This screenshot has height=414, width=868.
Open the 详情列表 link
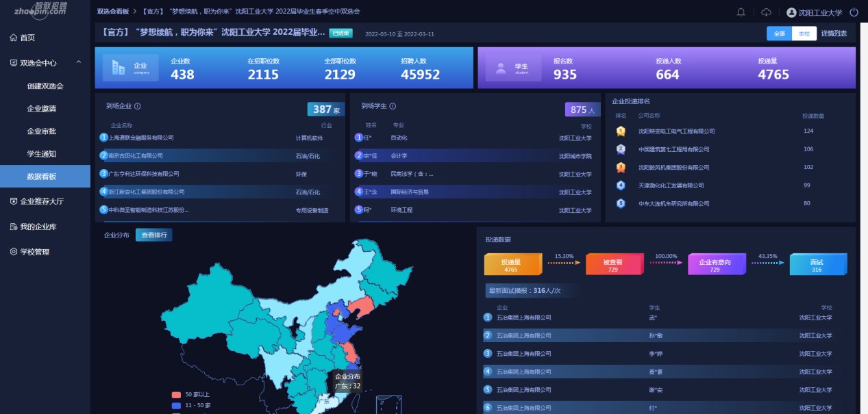tap(834, 34)
